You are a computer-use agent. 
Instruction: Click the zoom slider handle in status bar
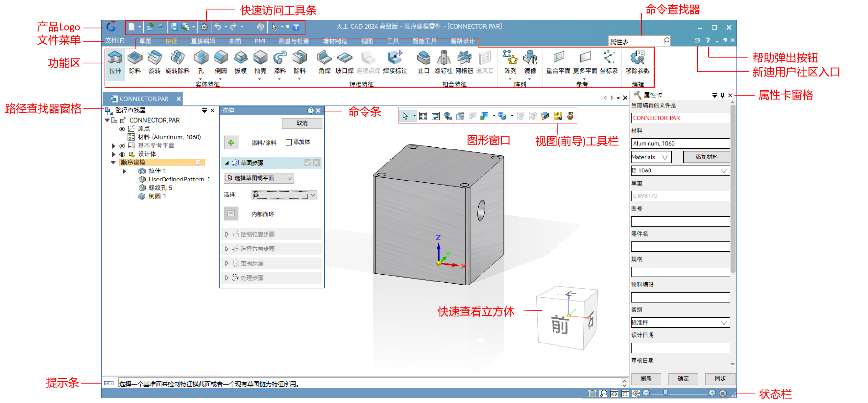coord(665,393)
